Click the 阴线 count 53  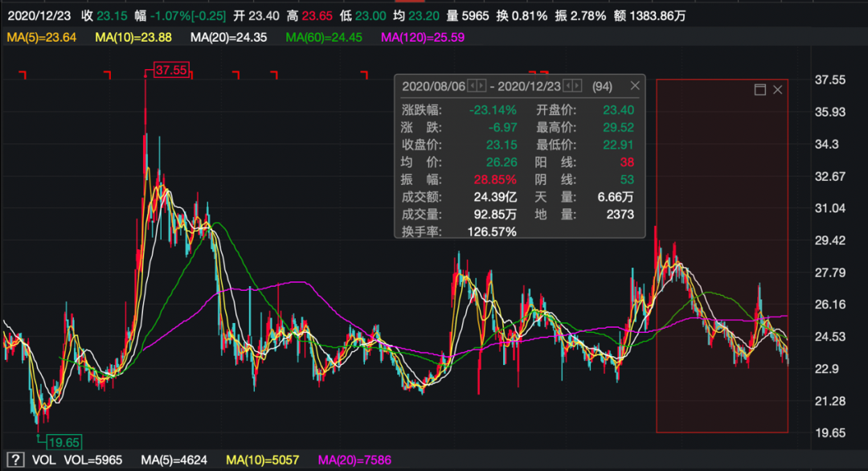[627, 179]
